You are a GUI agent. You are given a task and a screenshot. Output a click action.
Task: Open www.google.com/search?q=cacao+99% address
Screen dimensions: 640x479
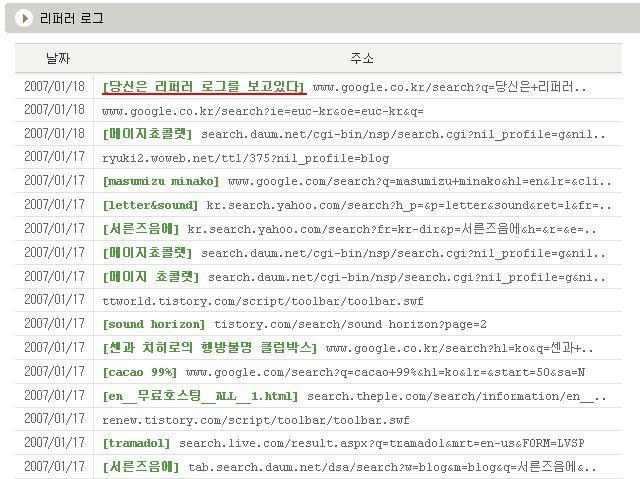pos(385,372)
